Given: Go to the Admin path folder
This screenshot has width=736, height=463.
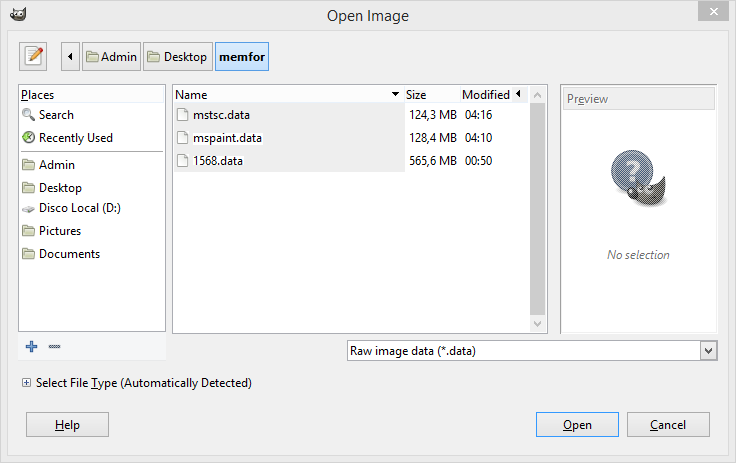Looking at the screenshot, I should pyautogui.click(x=111, y=57).
